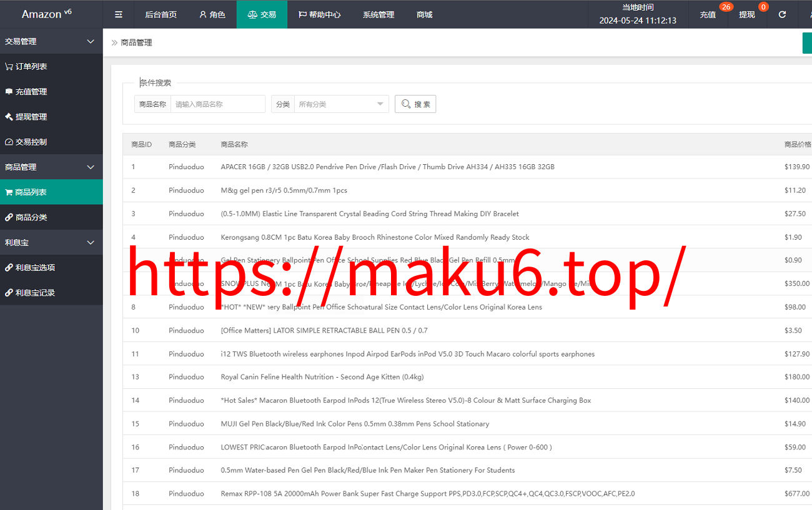Select the i12 TWS Bluetooth earphones row
812x510 pixels.
(x=467, y=354)
